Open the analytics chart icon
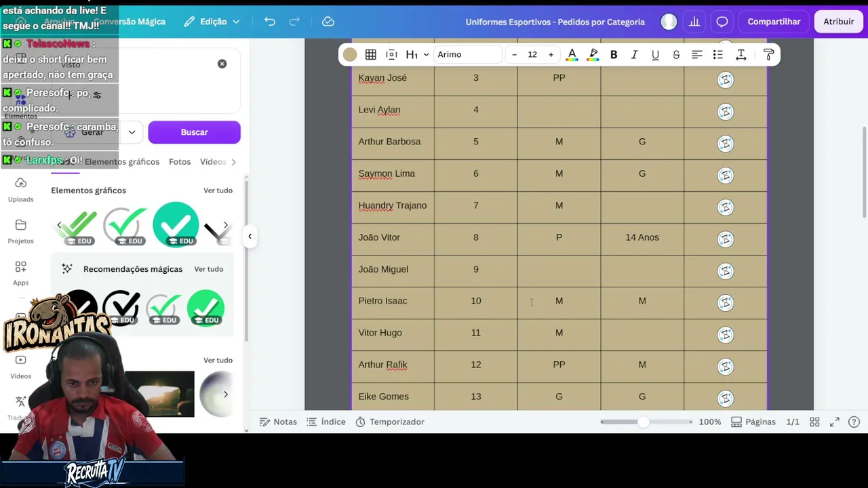The image size is (868, 488). 694,22
